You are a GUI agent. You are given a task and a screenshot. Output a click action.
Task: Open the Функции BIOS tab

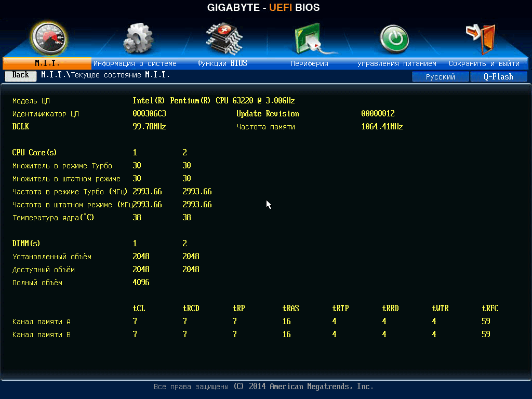[222, 63]
